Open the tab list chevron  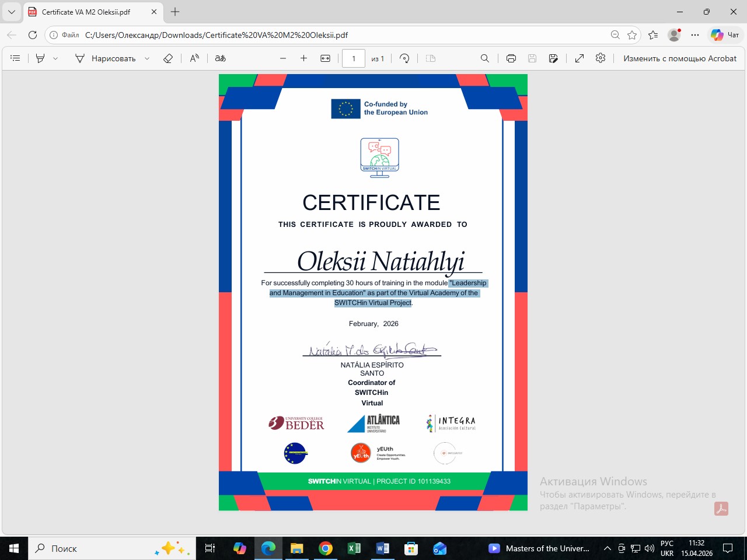point(12,12)
